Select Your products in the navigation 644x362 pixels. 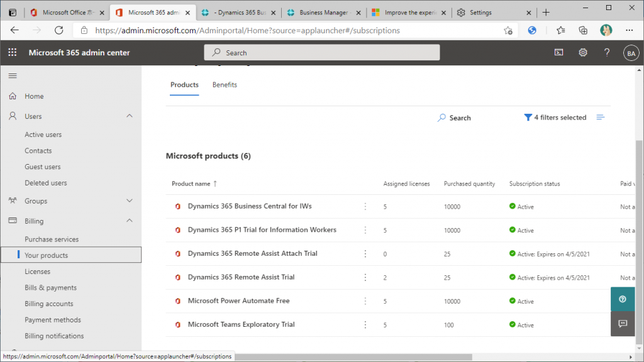tap(71, 255)
